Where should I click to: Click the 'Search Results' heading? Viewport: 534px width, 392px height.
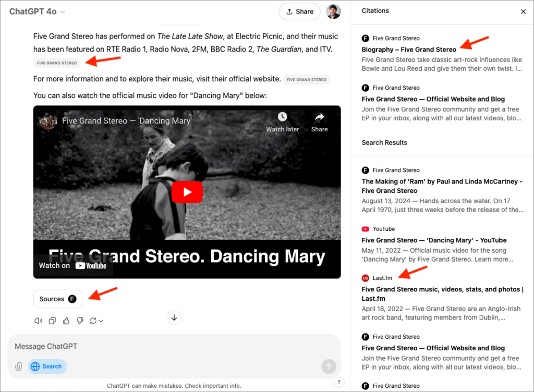[x=384, y=143]
